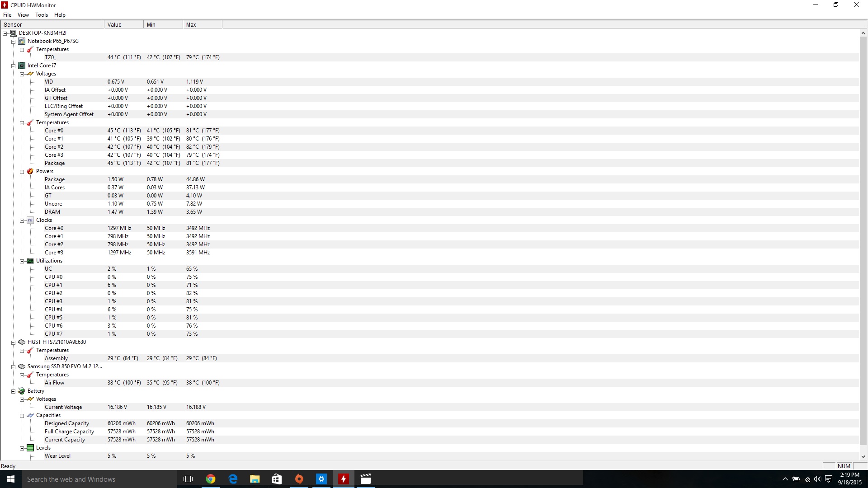Collapse the Powers group
This screenshot has width=868, height=488.
pyautogui.click(x=22, y=172)
